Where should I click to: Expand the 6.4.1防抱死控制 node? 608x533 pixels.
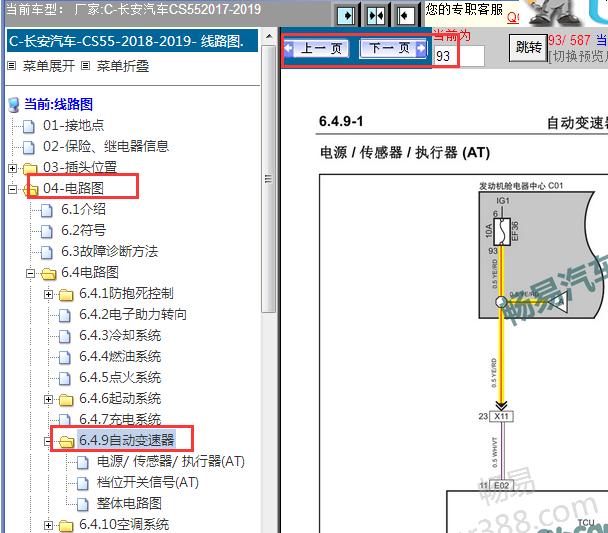click(48, 294)
